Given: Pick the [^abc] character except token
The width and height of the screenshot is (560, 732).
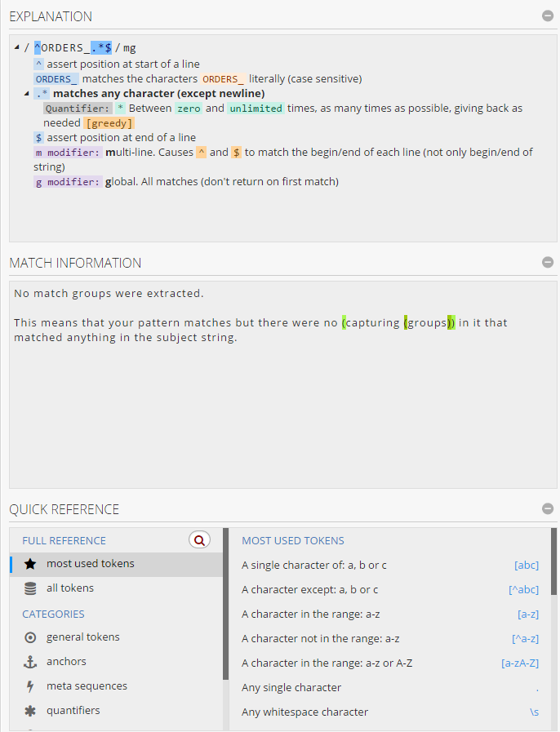Looking at the screenshot, I should pos(523,589).
